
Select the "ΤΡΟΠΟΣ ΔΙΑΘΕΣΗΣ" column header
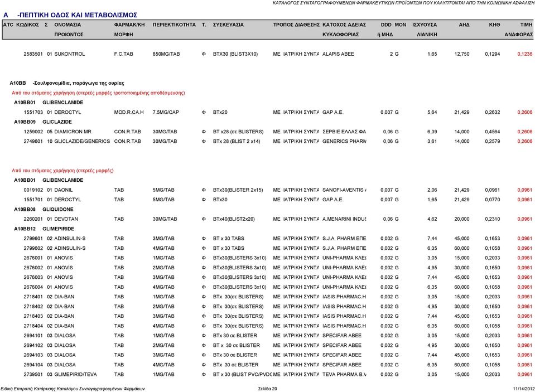(x=296, y=25)
